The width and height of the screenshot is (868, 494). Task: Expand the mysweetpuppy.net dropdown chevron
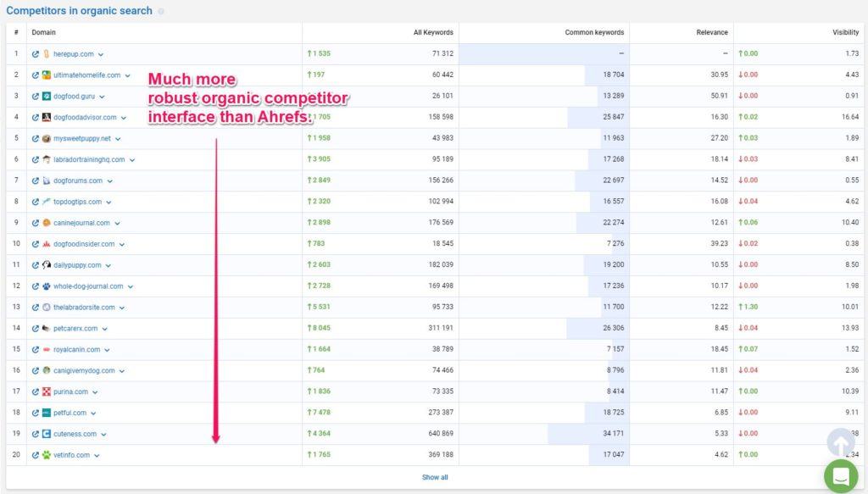point(118,139)
